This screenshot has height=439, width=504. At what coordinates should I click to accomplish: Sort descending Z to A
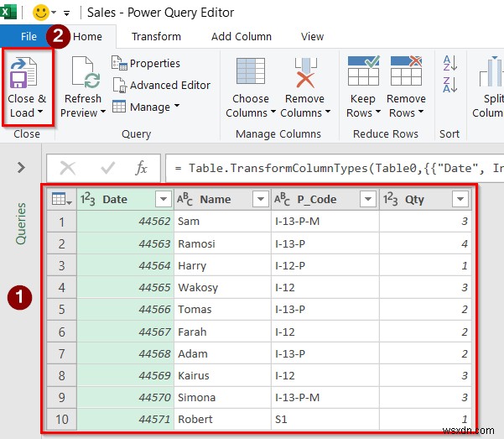450,85
